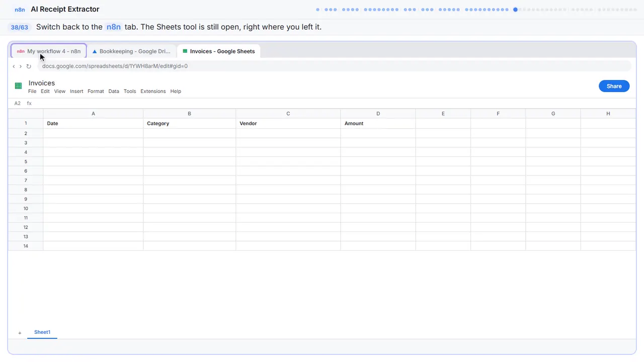Viewport: 644px width, 362px height.
Task: Open the Extensions menu
Action: tap(153, 92)
